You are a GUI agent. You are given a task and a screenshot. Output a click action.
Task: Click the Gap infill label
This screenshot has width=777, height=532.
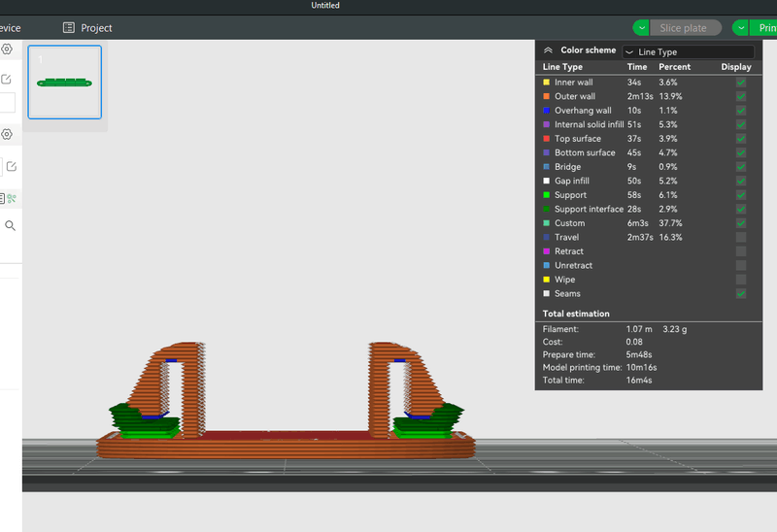(572, 181)
